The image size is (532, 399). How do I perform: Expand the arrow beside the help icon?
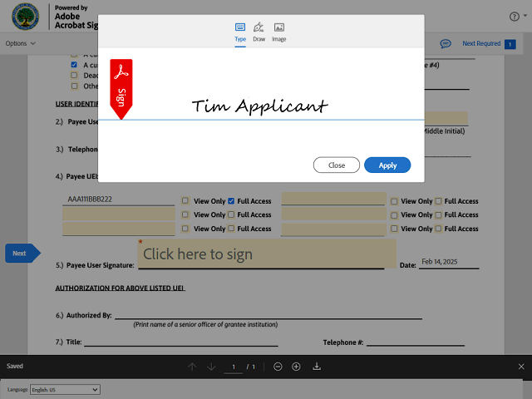pos(525,16)
